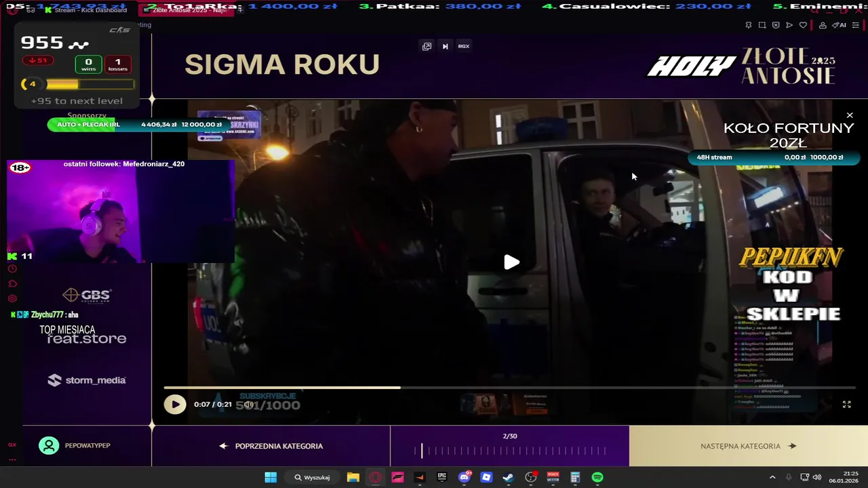Open File Explorer from taskbar
This screenshot has height=488, width=868.
353,477
